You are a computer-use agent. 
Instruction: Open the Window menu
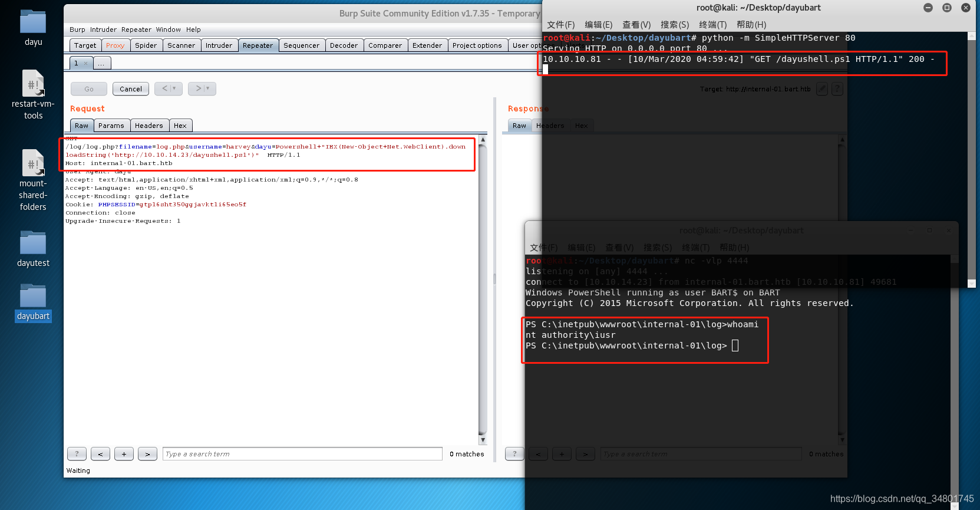[169, 29]
